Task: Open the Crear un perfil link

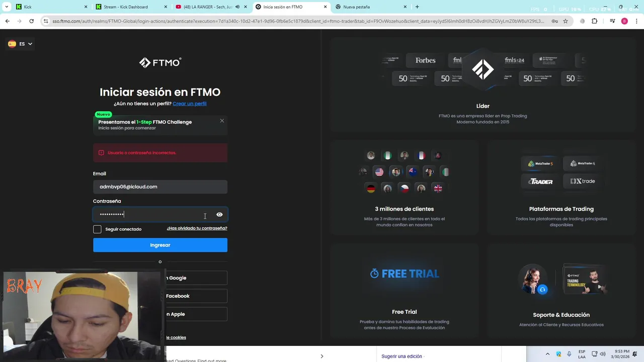Action: point(189,104)
